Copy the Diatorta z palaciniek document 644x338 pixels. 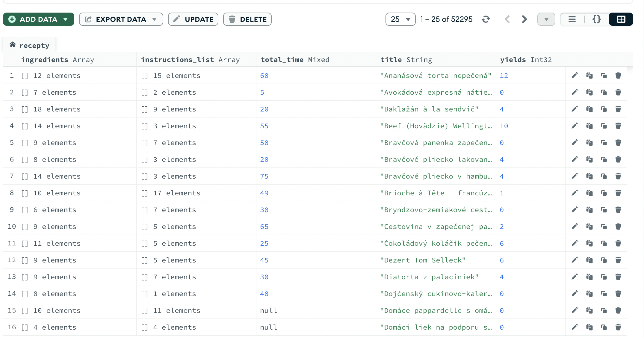[x=589, y=277]
